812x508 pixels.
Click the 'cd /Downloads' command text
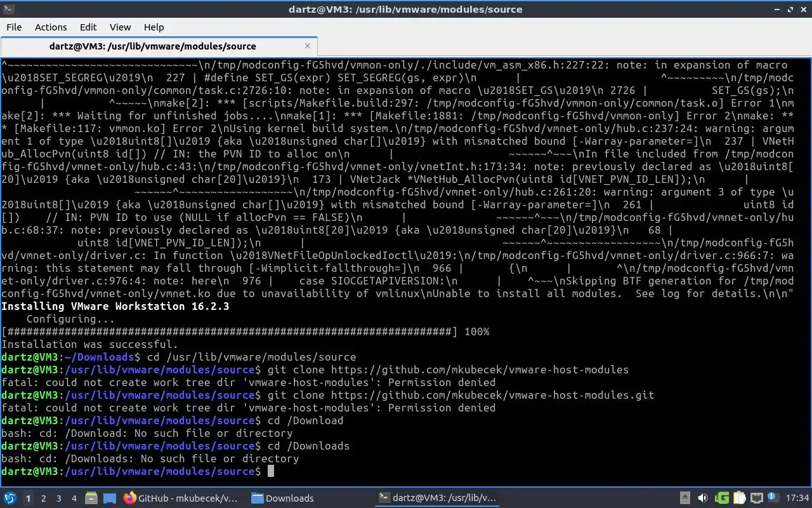[x=308, y=446]
